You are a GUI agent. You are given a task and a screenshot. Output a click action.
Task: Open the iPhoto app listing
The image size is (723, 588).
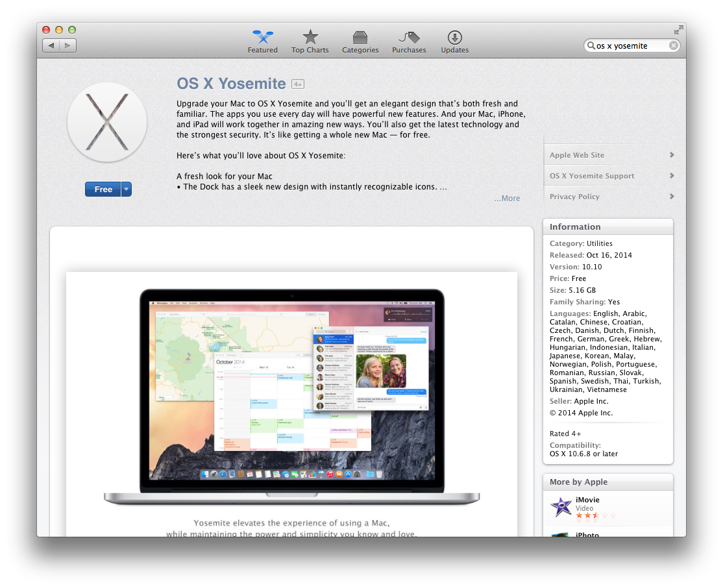tap(587, 535)
